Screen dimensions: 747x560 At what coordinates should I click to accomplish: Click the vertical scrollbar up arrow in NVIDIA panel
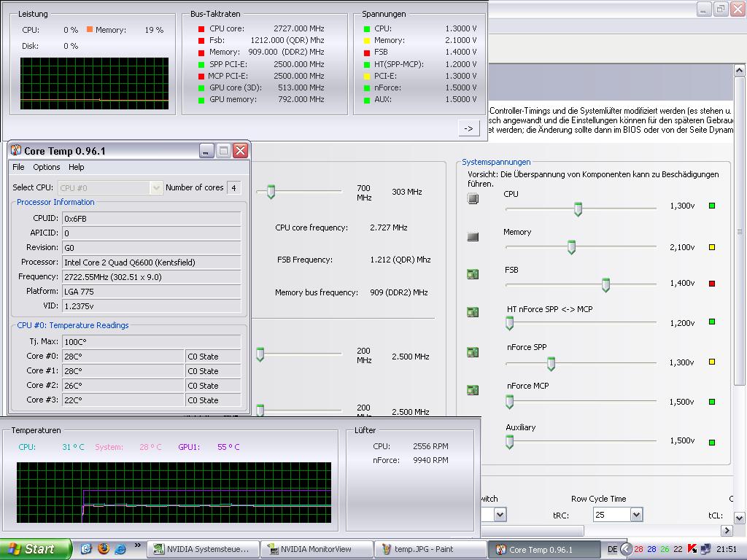[x=739, y=71]
